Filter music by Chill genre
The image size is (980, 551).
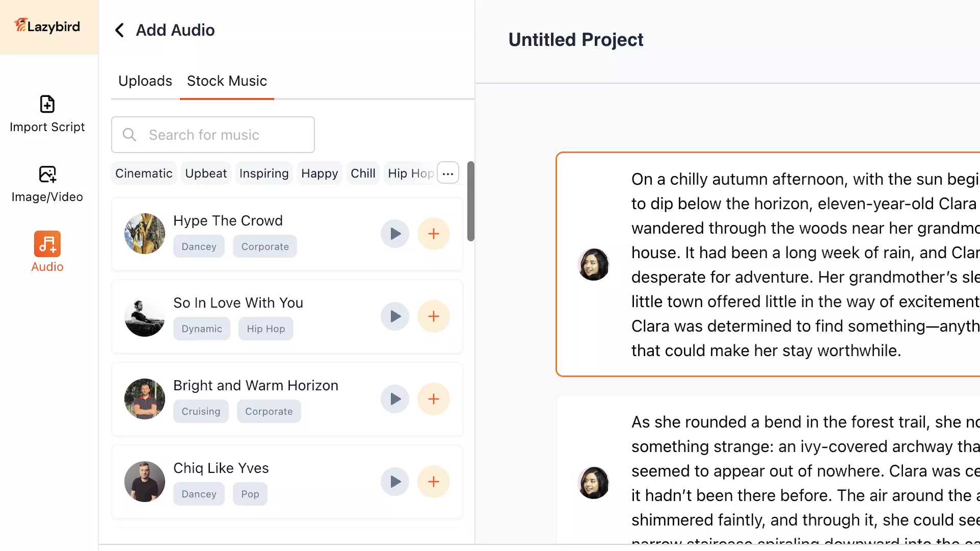pos(362,173)
